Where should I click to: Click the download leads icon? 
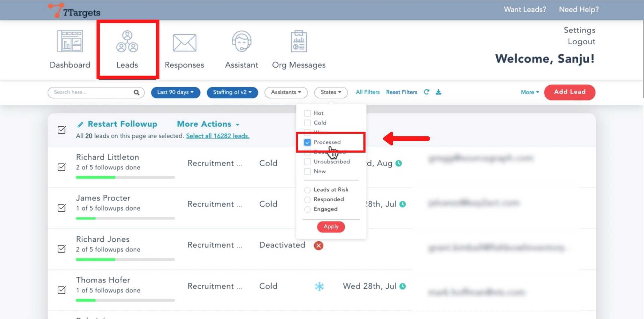point(438,92)
